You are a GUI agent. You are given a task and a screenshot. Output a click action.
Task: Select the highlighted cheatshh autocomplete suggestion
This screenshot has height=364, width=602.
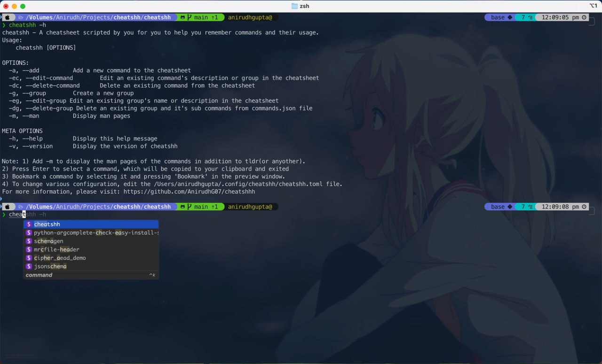47,225
